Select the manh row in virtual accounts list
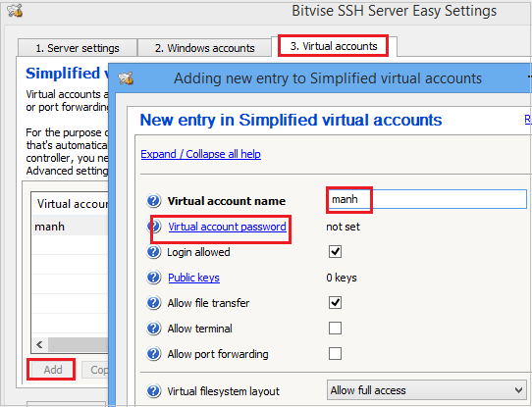Image resolution: width=532 pixels, height=407 pixels. [x=71, y=226]
